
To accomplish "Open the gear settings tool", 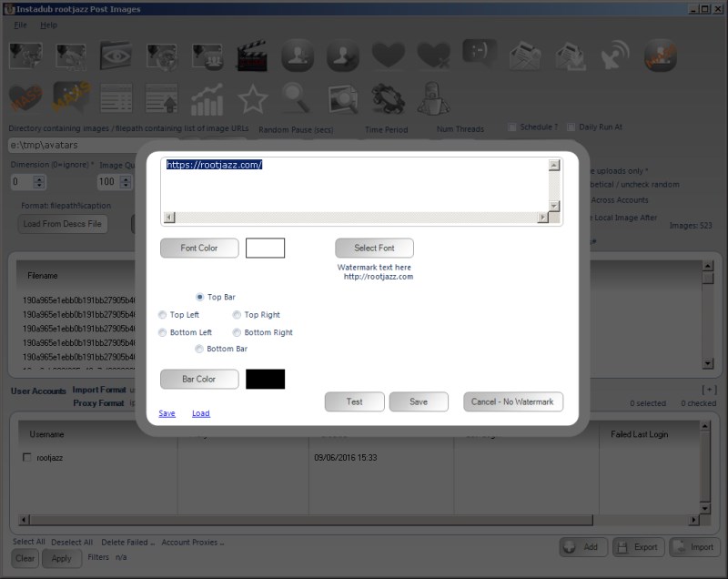I will (x=389, y=98).
